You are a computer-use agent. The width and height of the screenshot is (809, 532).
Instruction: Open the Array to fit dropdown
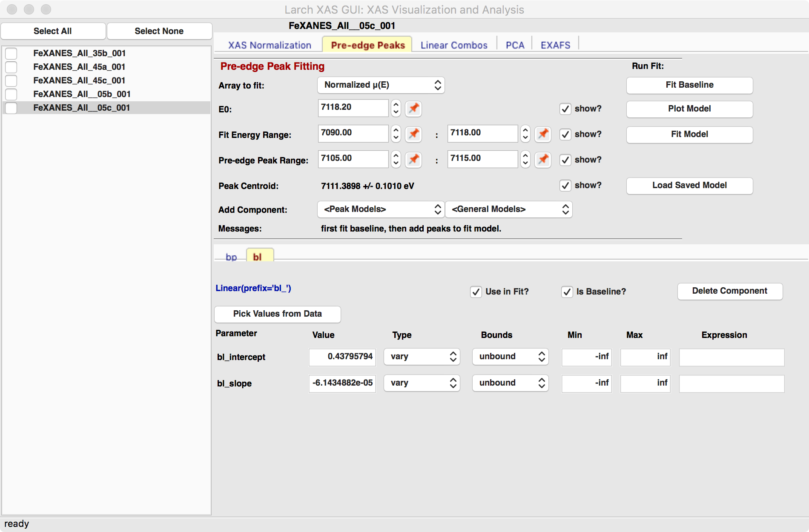click(x=381, y=85)
